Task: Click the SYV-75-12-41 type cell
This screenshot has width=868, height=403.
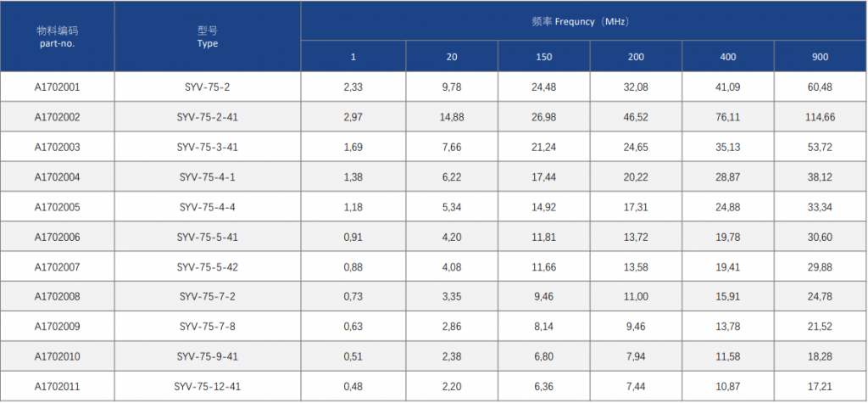Action: pyautogui.click(x=208, y=386)
